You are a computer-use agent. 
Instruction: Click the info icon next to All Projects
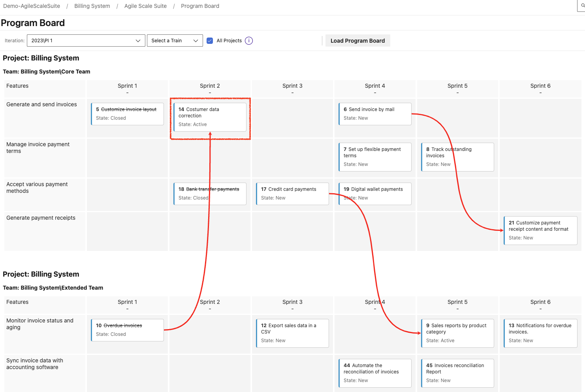pyautogui.click(x=249, y=40)
